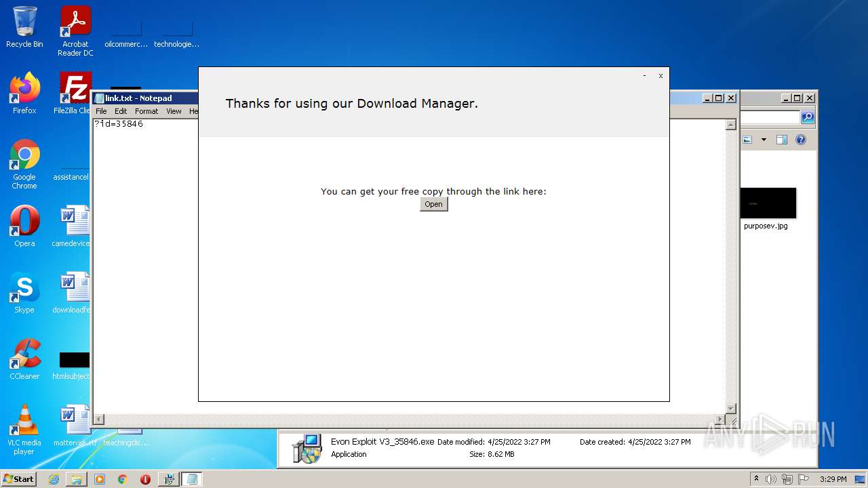This screenshot has height=488, width=868.
Task: Click Notepad vertical scrollbar up arrow
Action: (x=731, y=125)
